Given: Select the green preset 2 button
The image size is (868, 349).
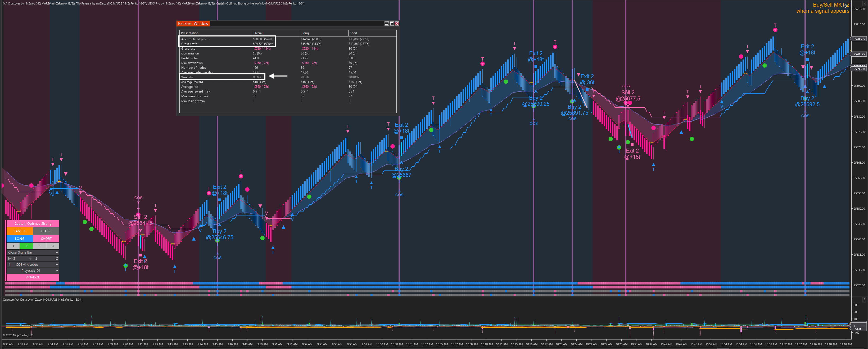Looking at the screenshot, I should tap(26, 246).
